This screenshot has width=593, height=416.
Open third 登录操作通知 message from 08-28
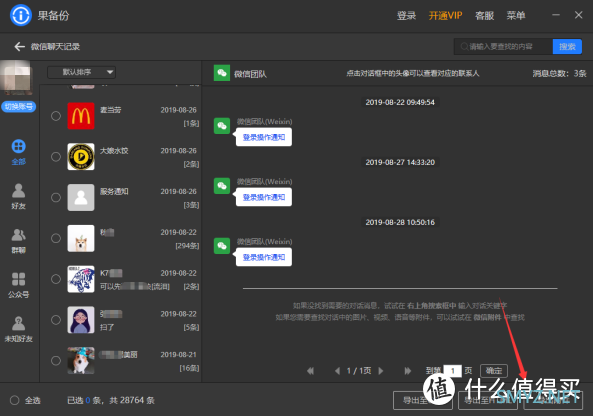coord(264,257)
